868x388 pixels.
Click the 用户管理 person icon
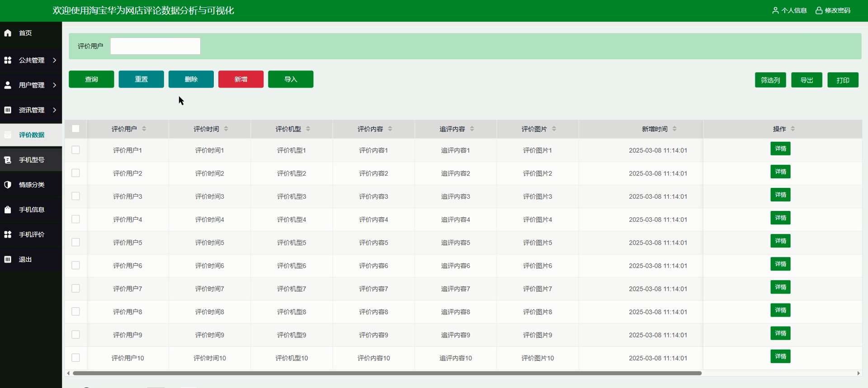(x=8, y=85)
